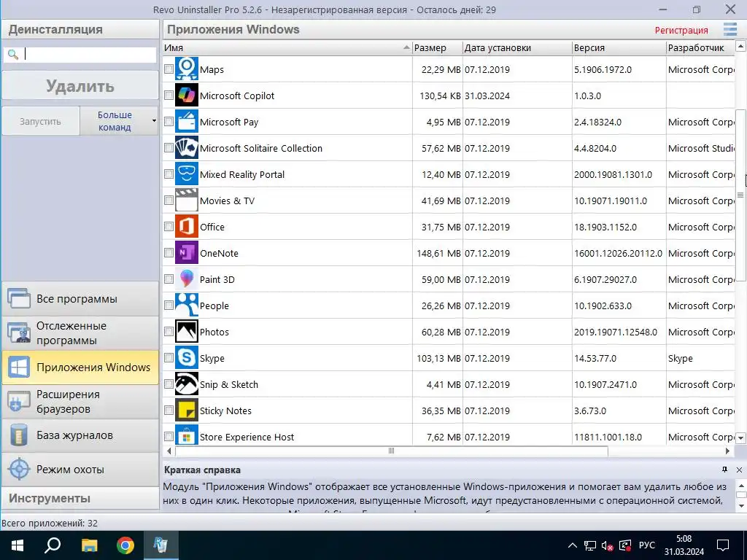Open File Explorer from the taskbar
This screenshot has width=747, height=560.
[89, 545]
